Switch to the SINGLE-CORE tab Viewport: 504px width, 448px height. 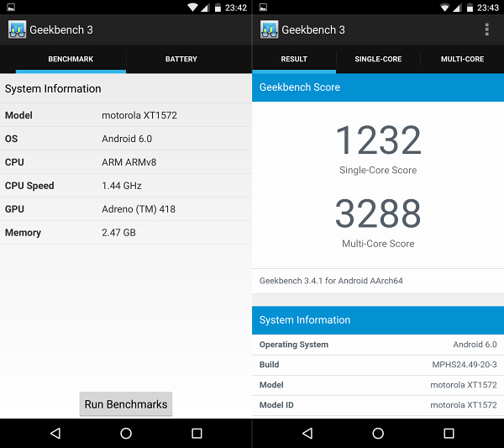(378, 59)
